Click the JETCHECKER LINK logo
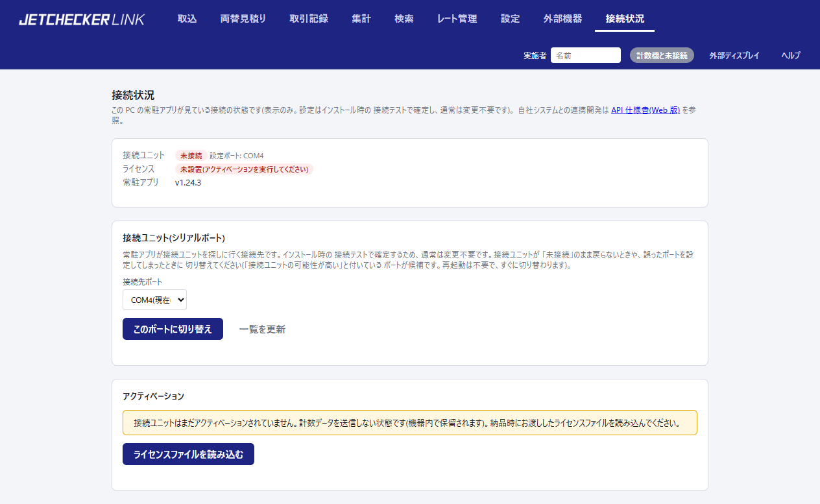This screenshot has width=820, height=504. (82, 19)
